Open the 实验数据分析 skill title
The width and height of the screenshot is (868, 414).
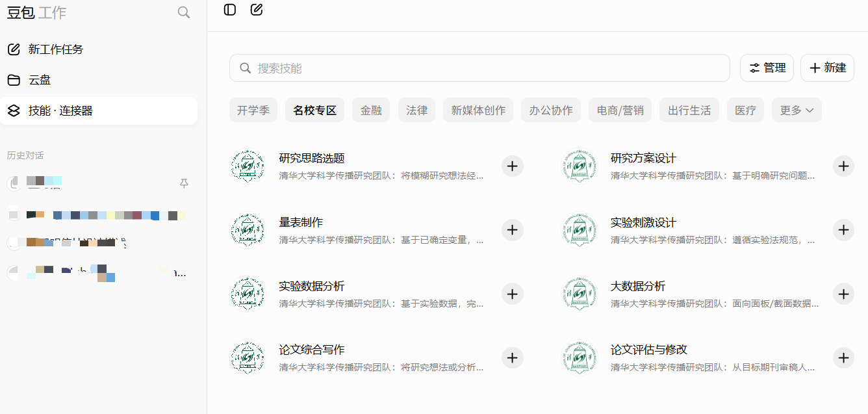[312, 286]
